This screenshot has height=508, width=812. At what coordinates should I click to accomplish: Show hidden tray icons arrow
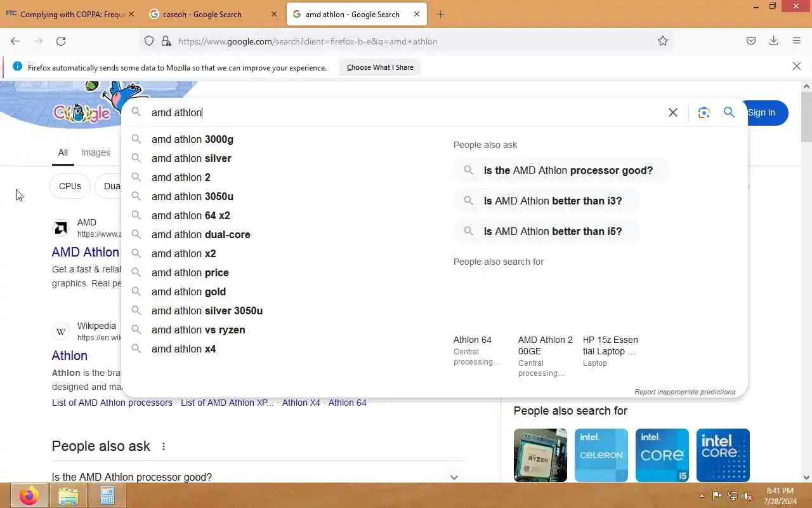[x=702, y=496]
